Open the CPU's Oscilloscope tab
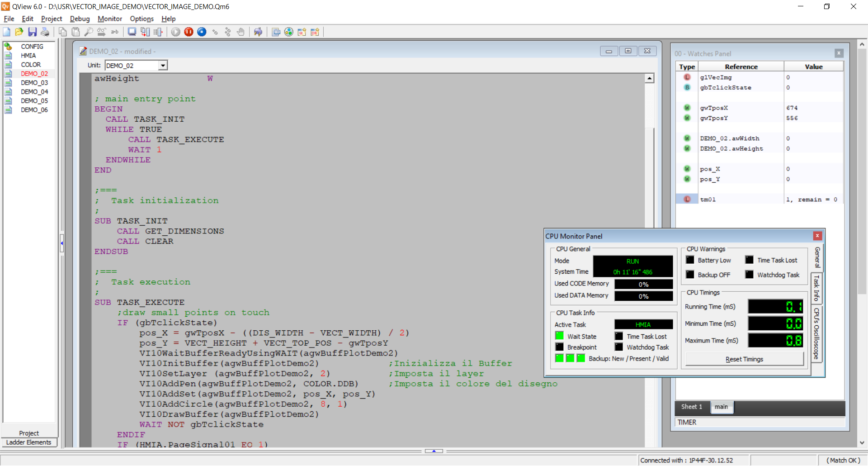 point(816,333)
